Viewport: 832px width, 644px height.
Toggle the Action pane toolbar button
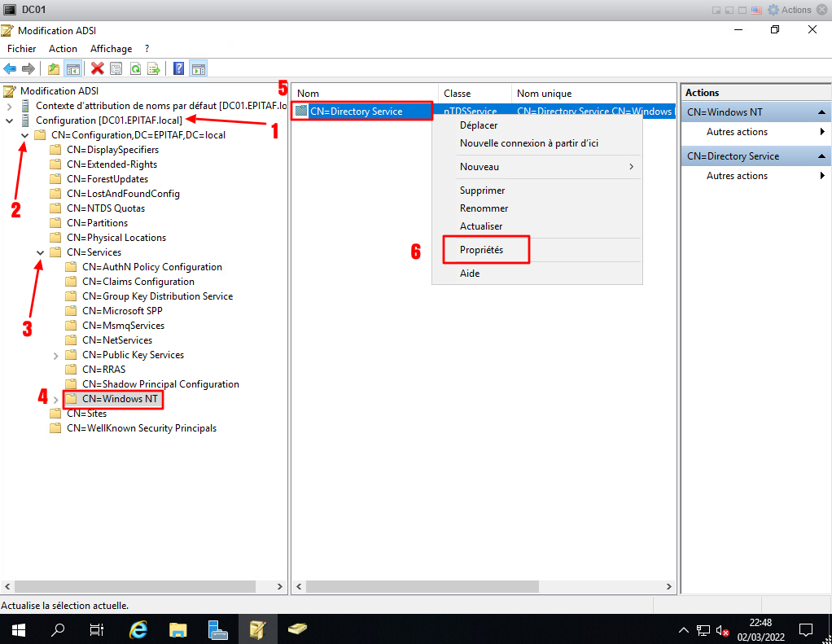click(x=198, y=69)
